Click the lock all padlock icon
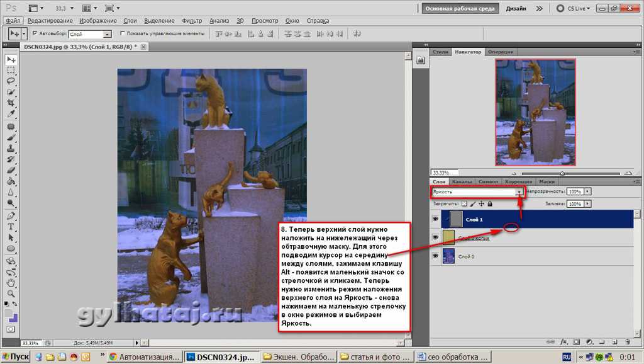The image size is (644, 364). [490, 204]
